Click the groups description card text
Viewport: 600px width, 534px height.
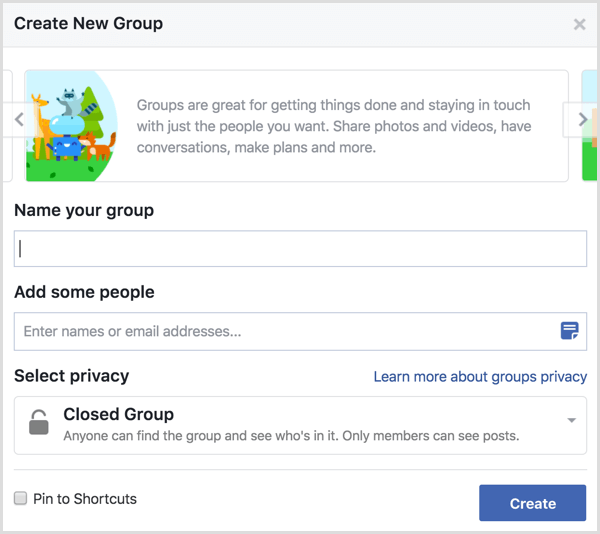point(334,126)
